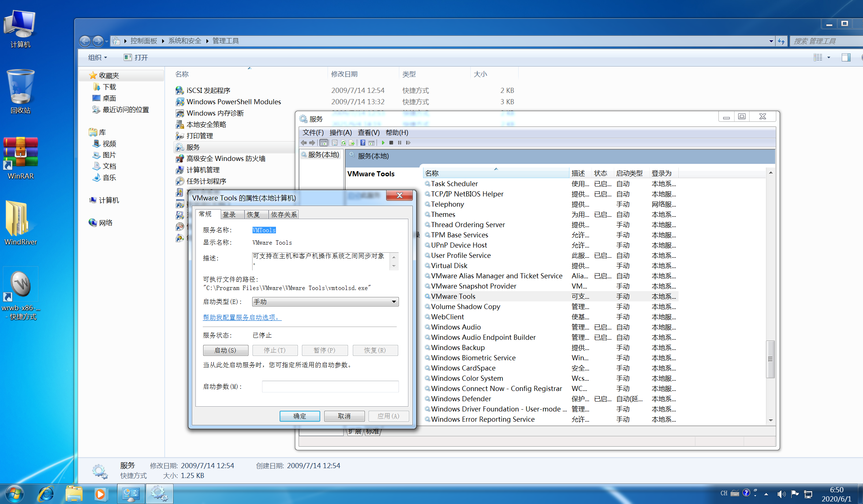863x504 pixels.
Task: Show hidden system tray icons arrow
Action: pyautogui.click(x=766, y=494)
